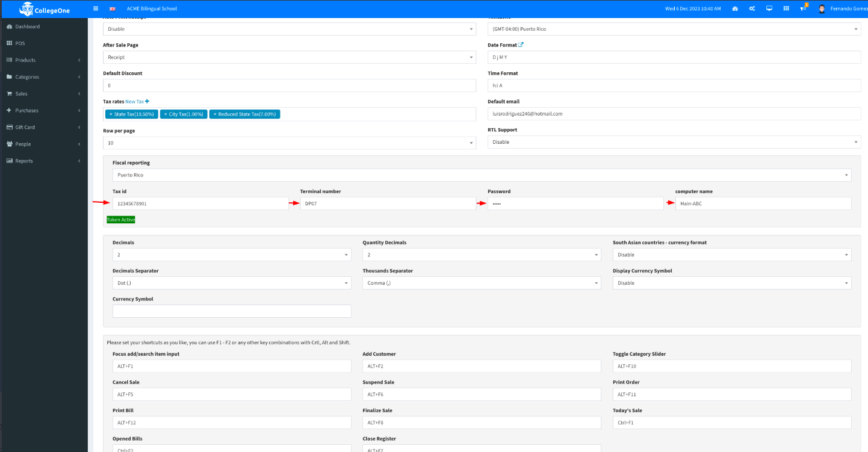The height and width of the screenshot is (452, 868).
Task: Click Toggle Category Slider shortcut field
Action: (x=732, y=366)
